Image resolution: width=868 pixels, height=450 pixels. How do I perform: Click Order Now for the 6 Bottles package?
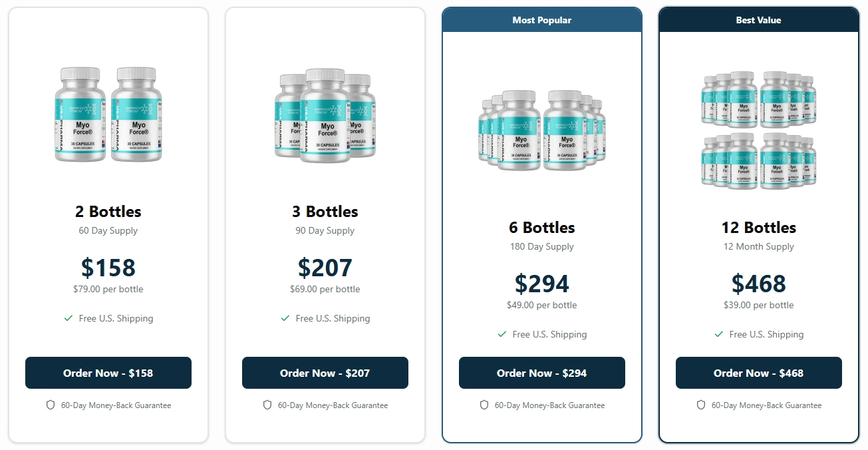click(x=542, y=373)
